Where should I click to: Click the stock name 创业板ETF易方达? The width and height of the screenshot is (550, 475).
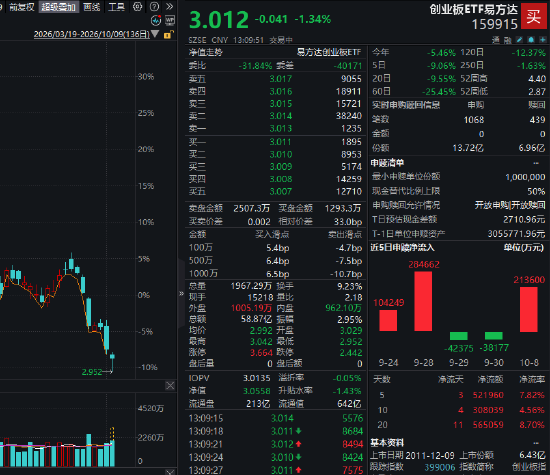[474, 9]
